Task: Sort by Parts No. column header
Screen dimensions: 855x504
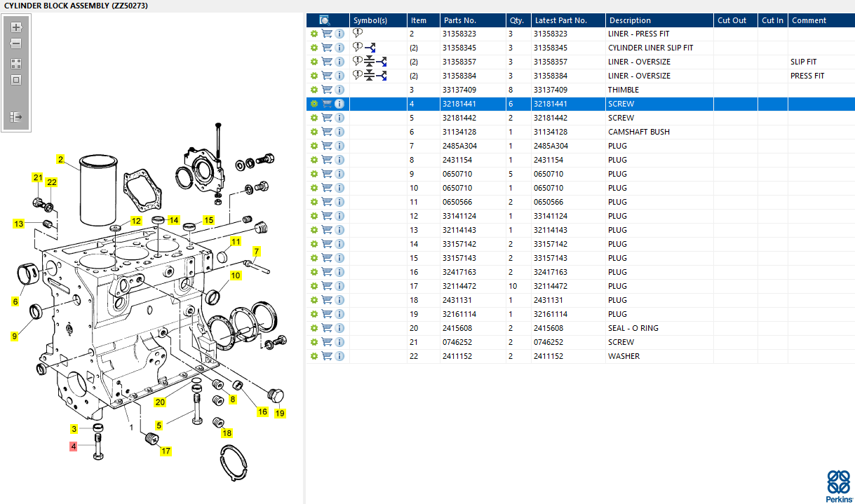Action: [472, 20]
